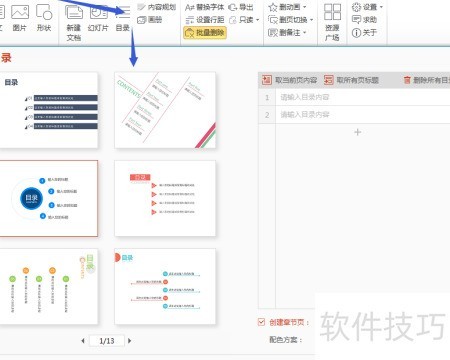Viewport: 450px width, 360px height.
Task: Open 资源广场 (Resource Plaza) icon
Action: pos(332,12)
